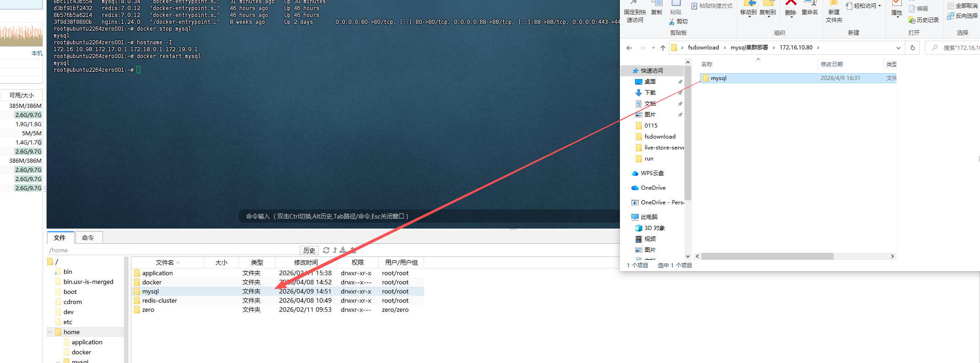Viewport: 980px width, 363px height.
Task: Click the Explorer forward arrow
Action: tap(643, 48)
